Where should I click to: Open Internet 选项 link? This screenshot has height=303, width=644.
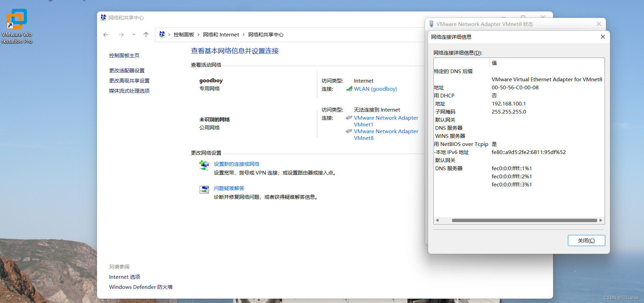coord(125,277)
